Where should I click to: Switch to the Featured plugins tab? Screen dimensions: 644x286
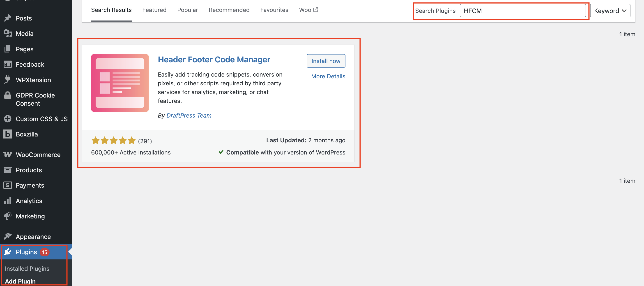154,10
